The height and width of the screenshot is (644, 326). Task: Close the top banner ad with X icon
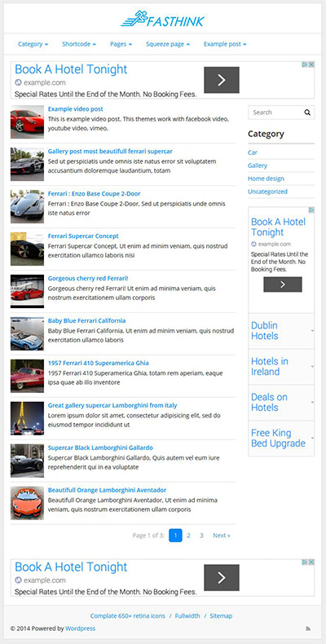click(311, 64)
